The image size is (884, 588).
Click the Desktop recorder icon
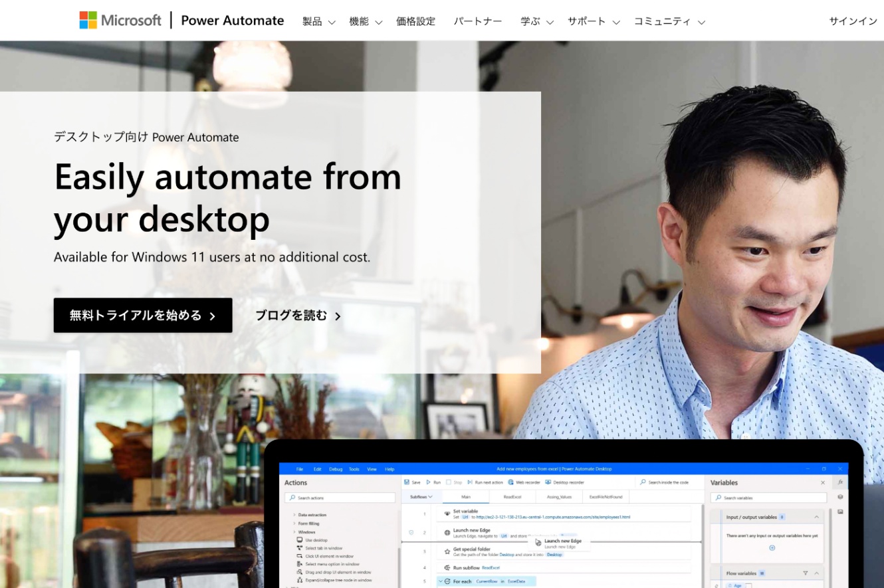click(548, 482)
